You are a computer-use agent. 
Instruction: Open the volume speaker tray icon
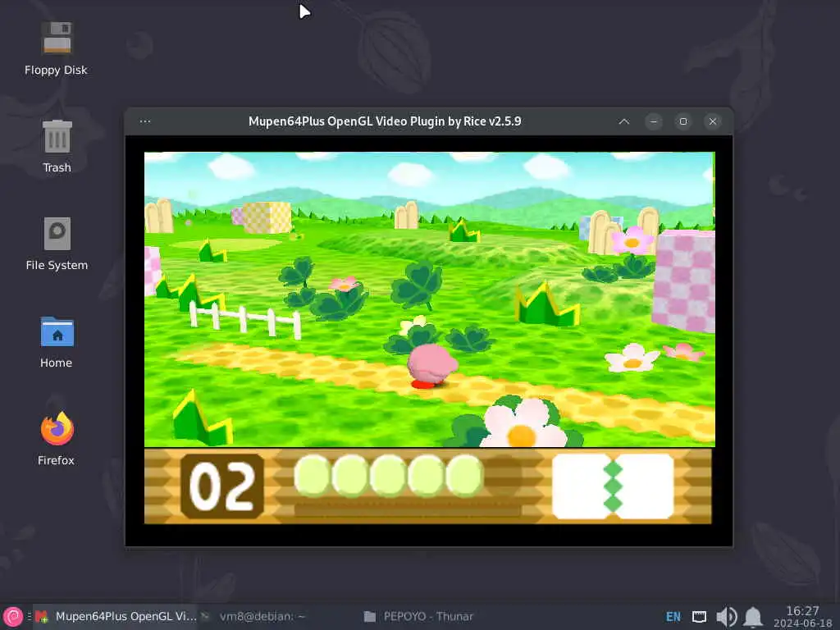(727, 617)
